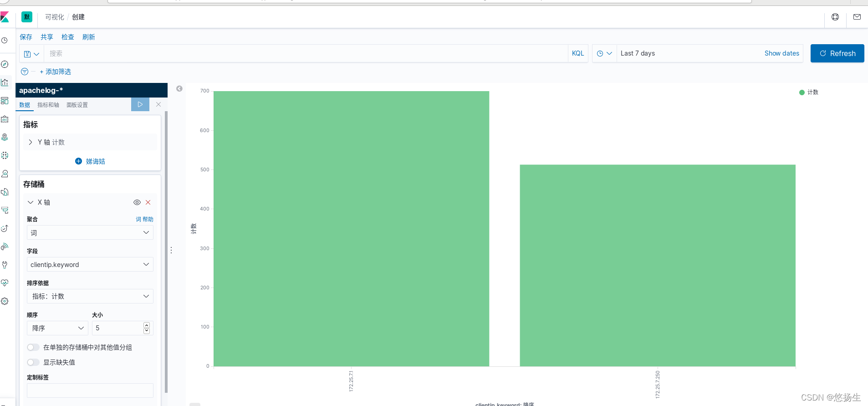Click the size stepper arrows

pyautogui.click(x=147, y=328)
